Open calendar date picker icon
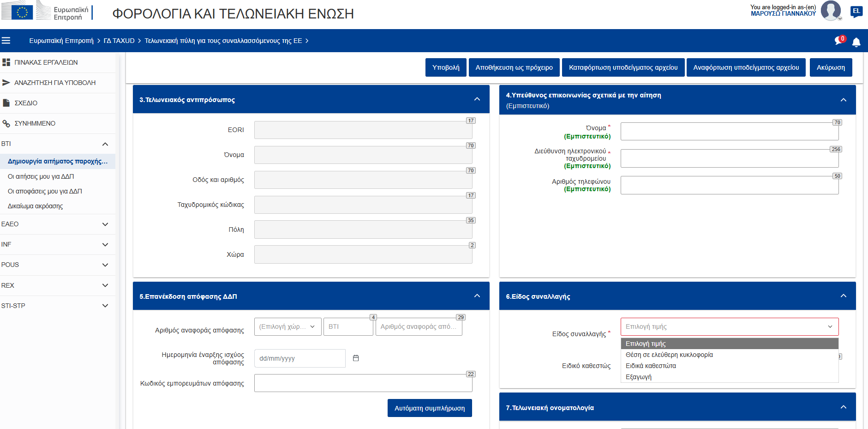868x429 pixels. (356, 358)
